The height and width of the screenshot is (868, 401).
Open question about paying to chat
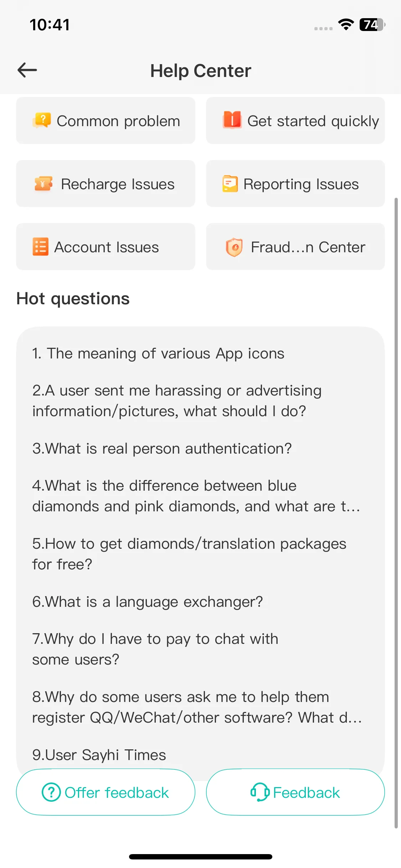(155, 649)
